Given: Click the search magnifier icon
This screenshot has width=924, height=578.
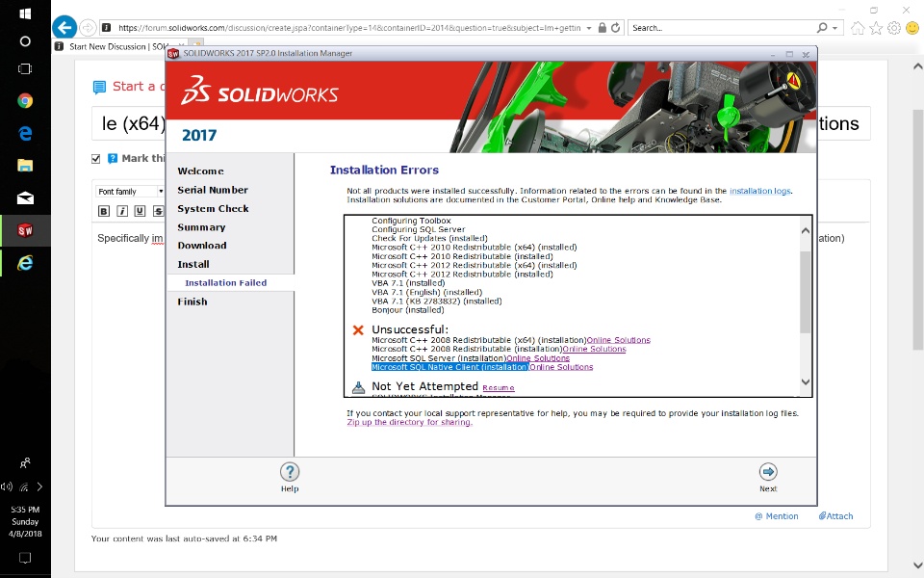Looking at the screenshot, I should coord(822,28).
